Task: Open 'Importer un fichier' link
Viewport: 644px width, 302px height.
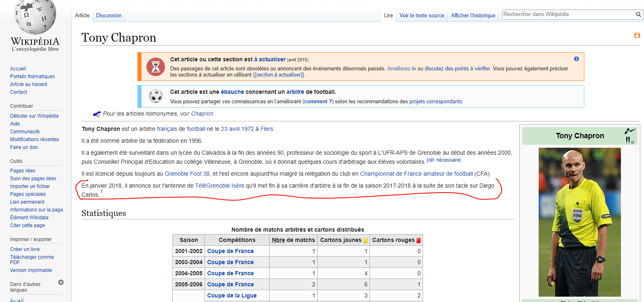Action: (x=30, y=186)
